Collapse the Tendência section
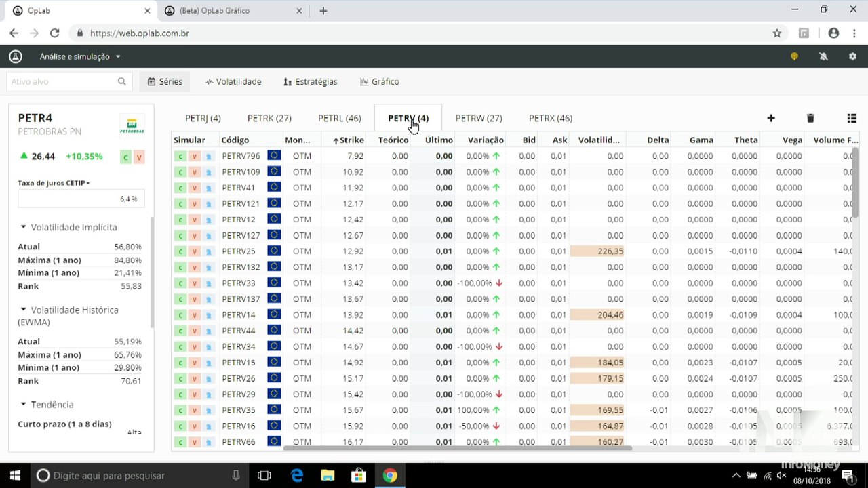The width and height of the screenshot is (868, 488). pyautogui.click(x=47, y=405)
